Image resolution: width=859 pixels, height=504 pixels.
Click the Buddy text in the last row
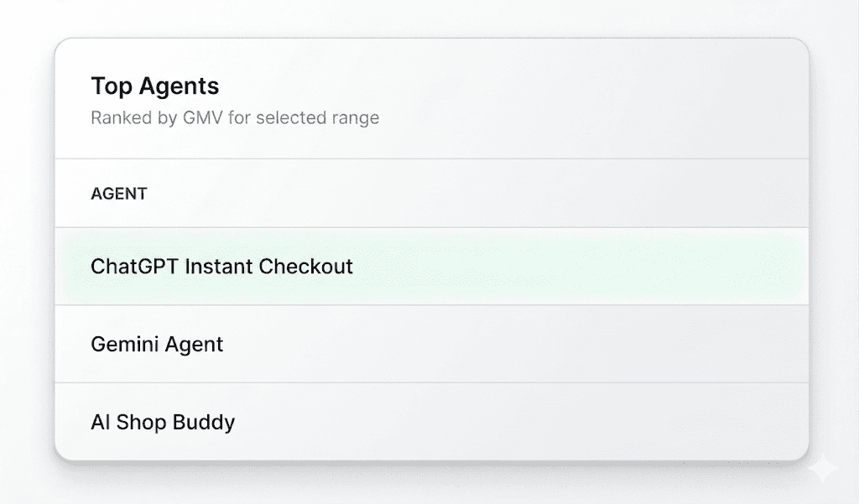click(204, 422)
